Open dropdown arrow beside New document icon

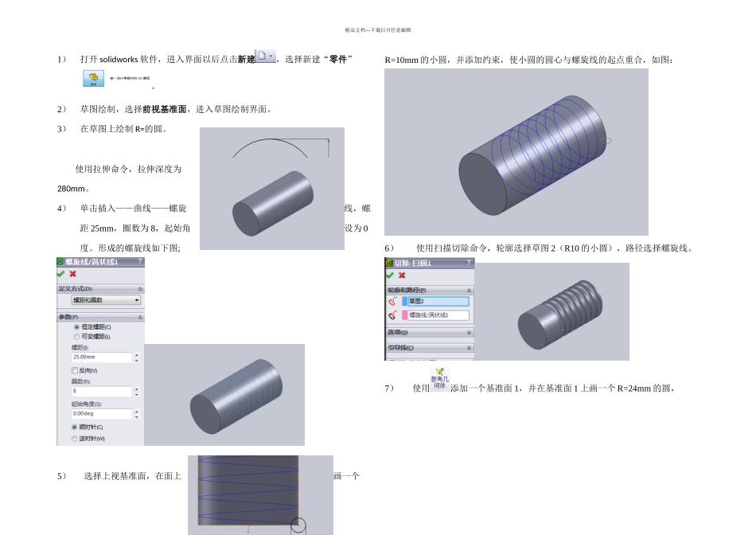[271, 56]
